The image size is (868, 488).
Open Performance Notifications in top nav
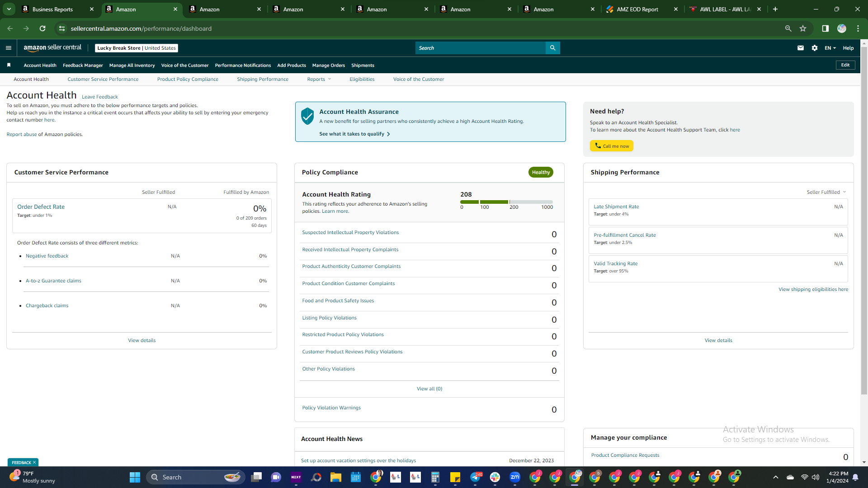tap(243, 65)
